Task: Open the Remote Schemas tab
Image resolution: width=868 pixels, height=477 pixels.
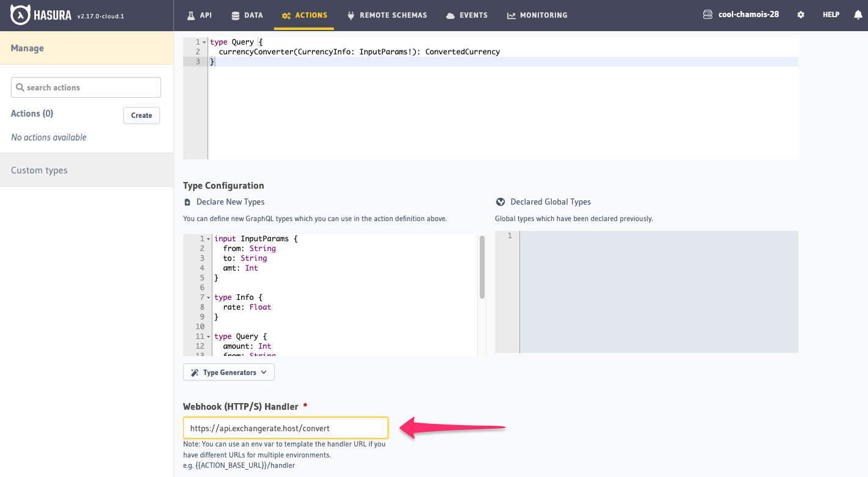Action: (x=386, y=15)
